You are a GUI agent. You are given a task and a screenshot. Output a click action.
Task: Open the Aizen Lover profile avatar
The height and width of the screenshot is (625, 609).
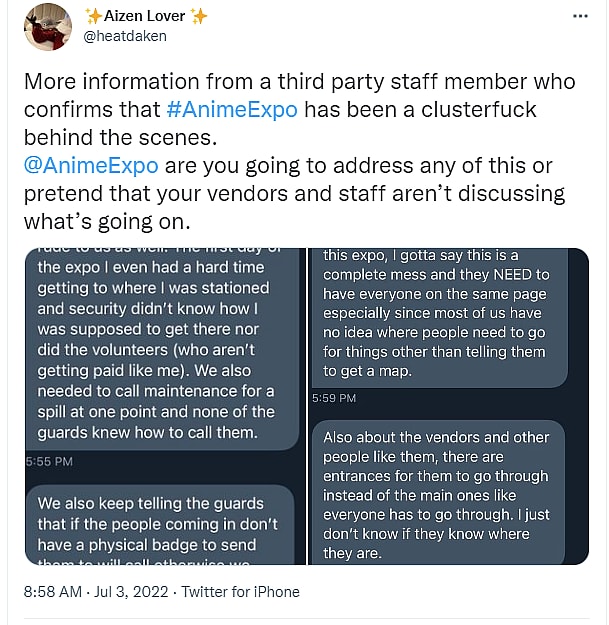click(x=46, y=26)
